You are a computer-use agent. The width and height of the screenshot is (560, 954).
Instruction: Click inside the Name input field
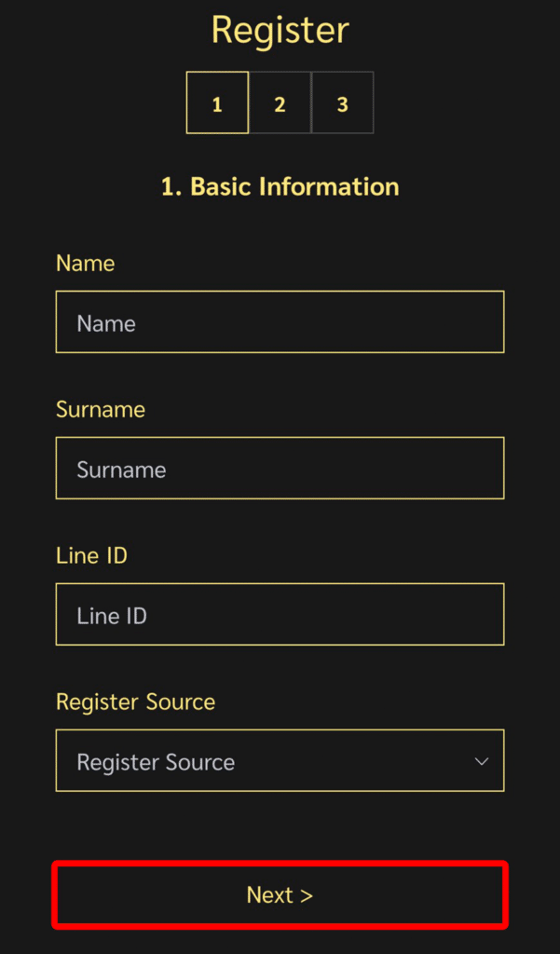(280, 322)
